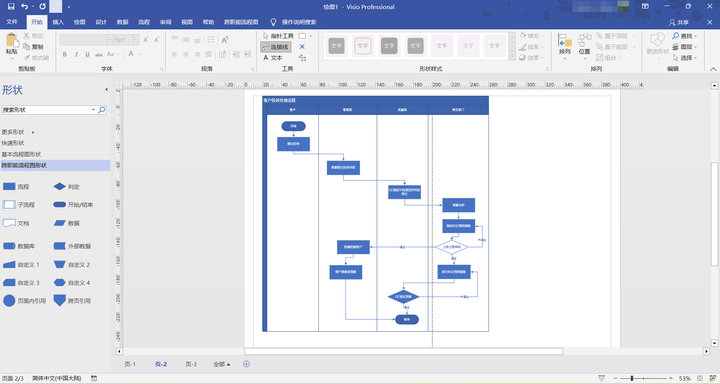The width and height of the screenshot is (720, 384).
Task: Click the rectangle drawing tool icon
Action: [x=303, y=35]
